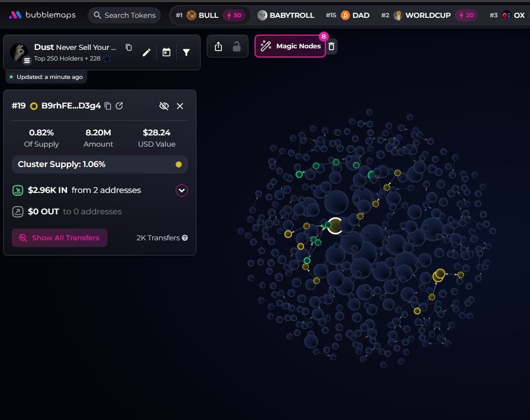
Task: Toggle the lock icon
Action: 237,46
